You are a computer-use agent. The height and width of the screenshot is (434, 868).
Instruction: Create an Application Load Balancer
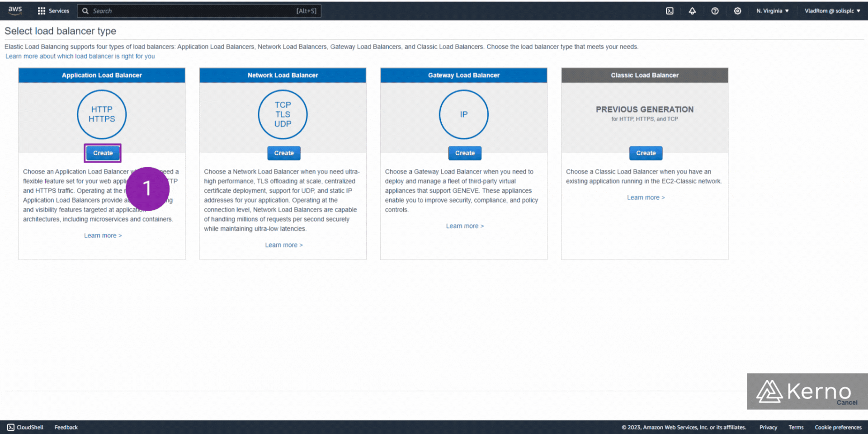tap(103, 153)
